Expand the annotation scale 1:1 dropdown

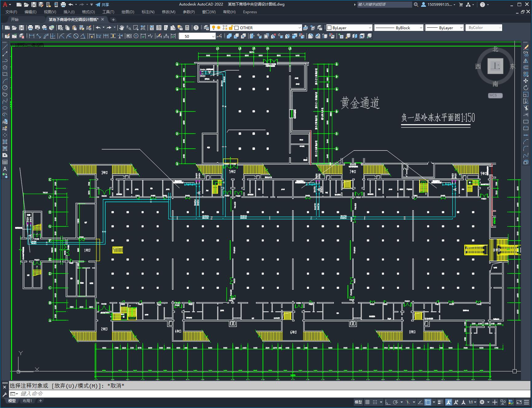pos(472,402)
